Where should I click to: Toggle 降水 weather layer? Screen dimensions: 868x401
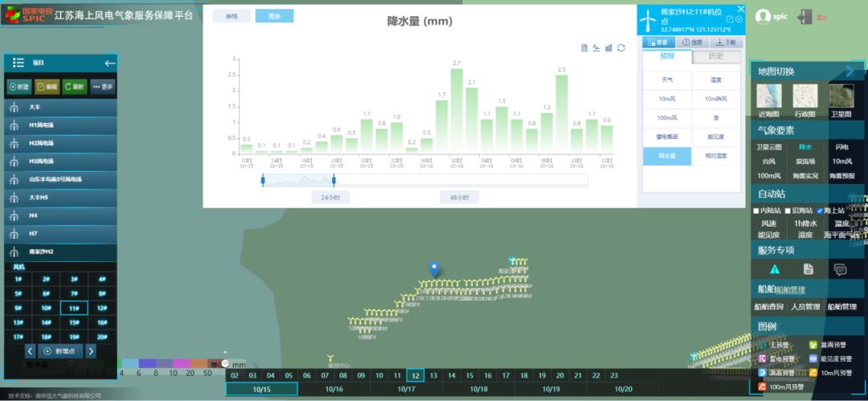click(805, 147)
